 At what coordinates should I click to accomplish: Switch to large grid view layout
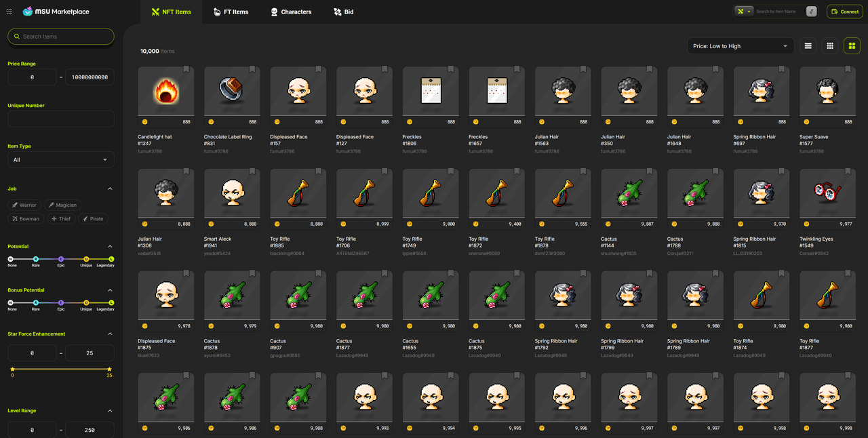pyautogui.click(x=852, y=46)
